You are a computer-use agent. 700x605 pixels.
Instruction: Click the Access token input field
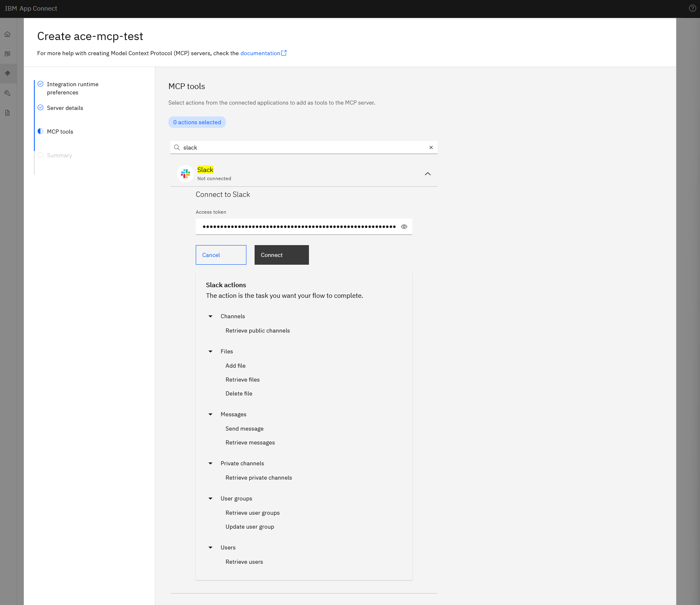pos(299,227)
